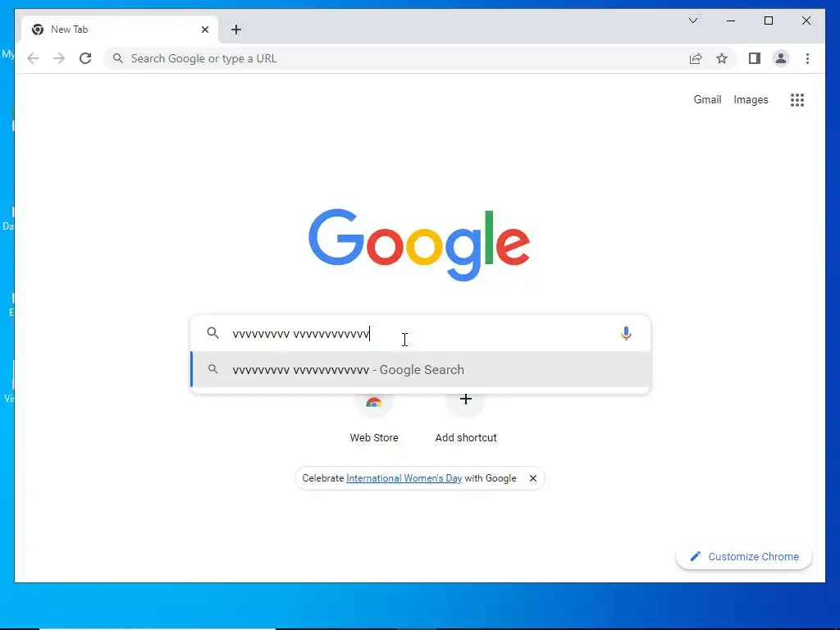
Task: Open International Women's Day link
Action: coord(404,478)
